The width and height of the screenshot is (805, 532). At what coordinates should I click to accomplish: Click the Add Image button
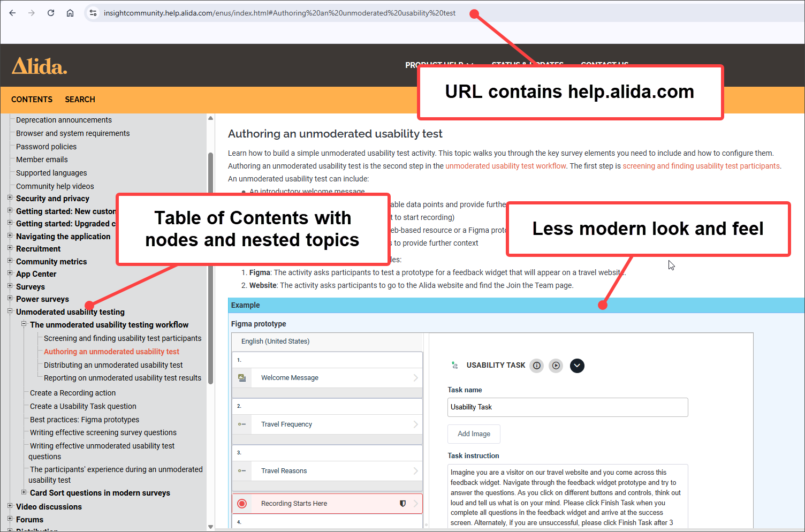[474, 434]
